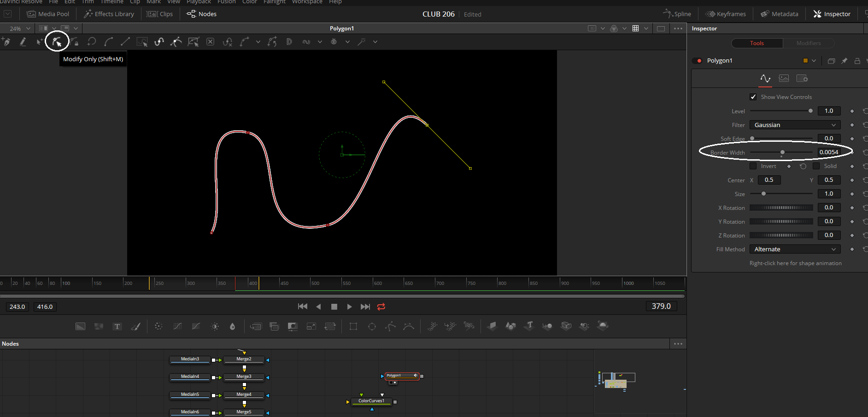Viewport: 868px width, 417px height.
Task: Toggle keyframe diamond for Level
Action: (852, 111)
